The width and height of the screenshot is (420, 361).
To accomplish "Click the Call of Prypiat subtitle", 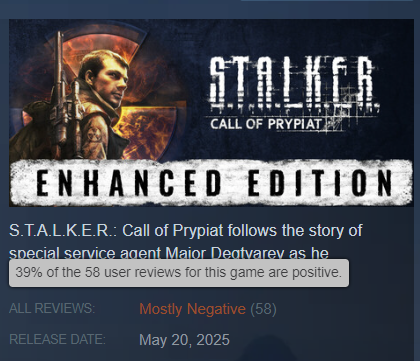I will (266, 124).
